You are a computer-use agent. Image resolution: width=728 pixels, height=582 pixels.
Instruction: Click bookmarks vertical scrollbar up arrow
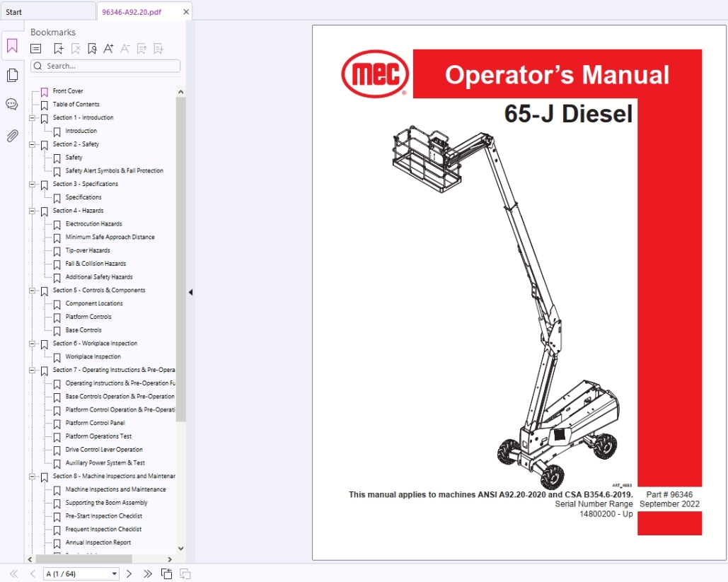coord(180,92)
